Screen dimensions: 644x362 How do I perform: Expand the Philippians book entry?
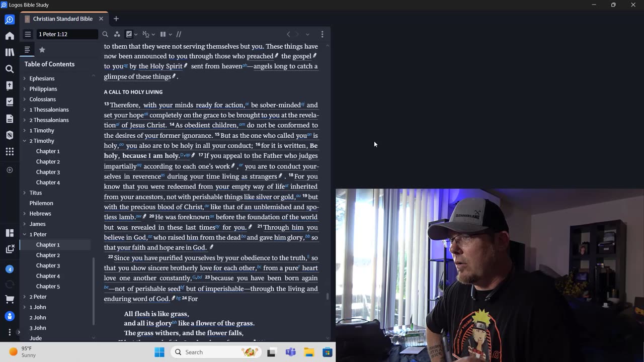[x=24, y=89]
